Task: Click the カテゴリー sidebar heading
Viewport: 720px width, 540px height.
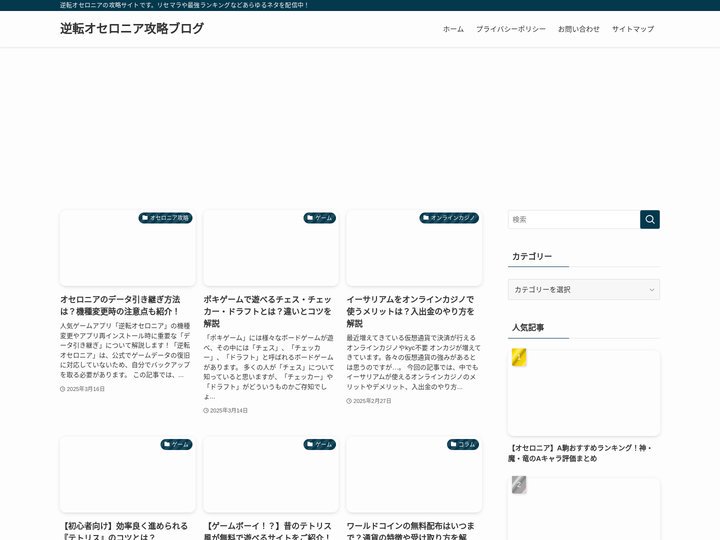Action: (x=532, y=256)
